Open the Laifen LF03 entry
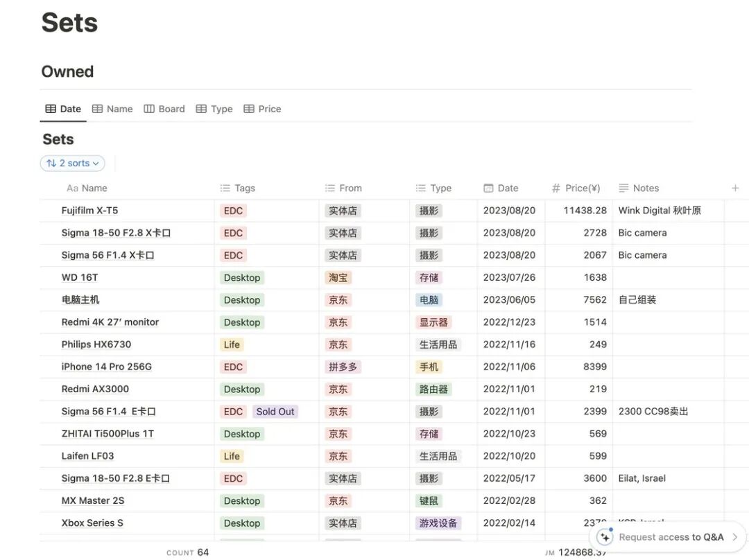Viewport: 749px width, 560px height. pos(88,456)
